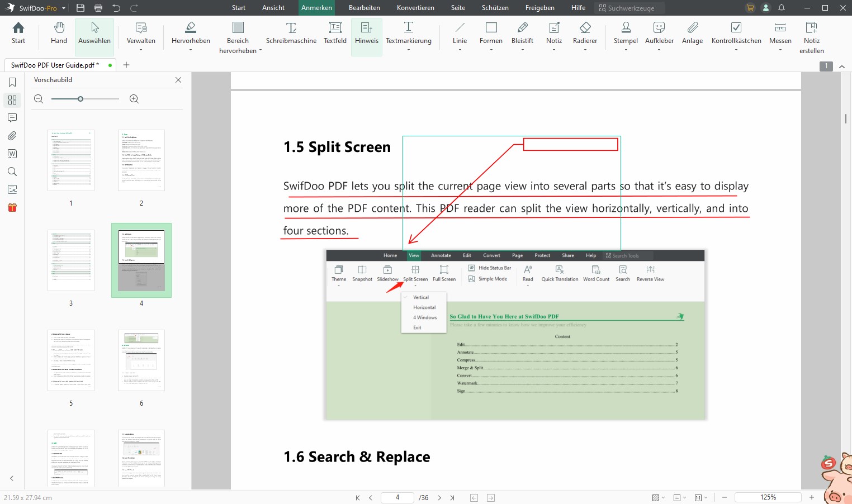Image resolution: width=852 pixels, height=504 pixels.
Task: Select the Bleistift pencil tool
Action: click(x=523, y=34)
